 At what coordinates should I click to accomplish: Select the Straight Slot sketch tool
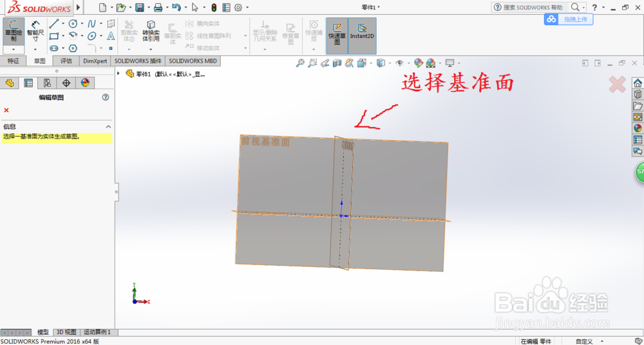[54, 48]
